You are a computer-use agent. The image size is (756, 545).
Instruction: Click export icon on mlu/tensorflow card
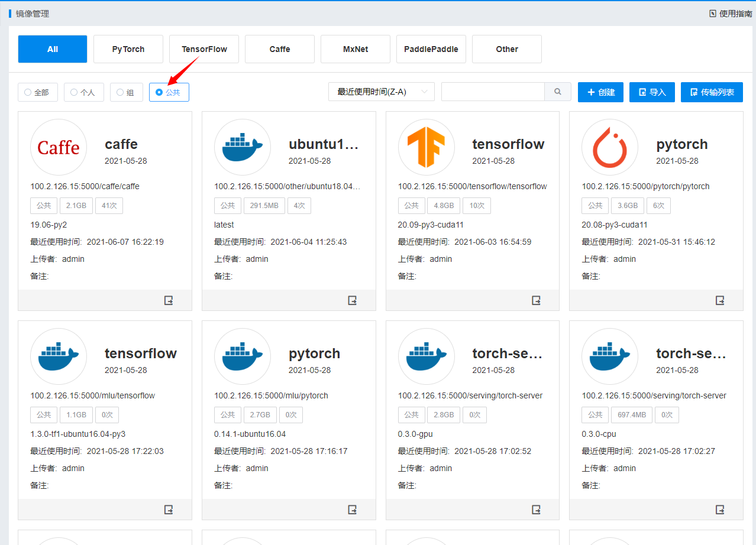[169, 510]
